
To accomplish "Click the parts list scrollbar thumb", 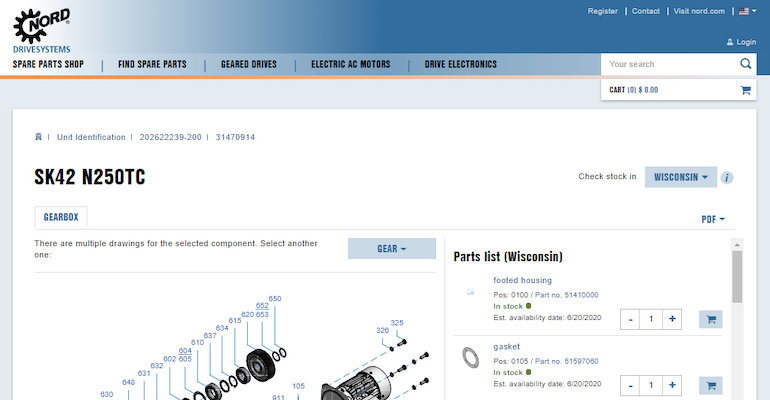I will point(737,277).
